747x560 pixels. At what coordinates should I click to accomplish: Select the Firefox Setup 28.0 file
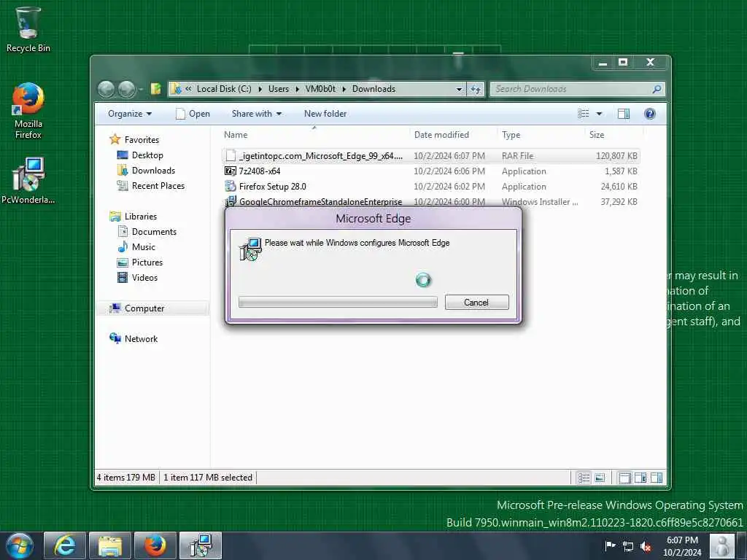pos(430,186)
